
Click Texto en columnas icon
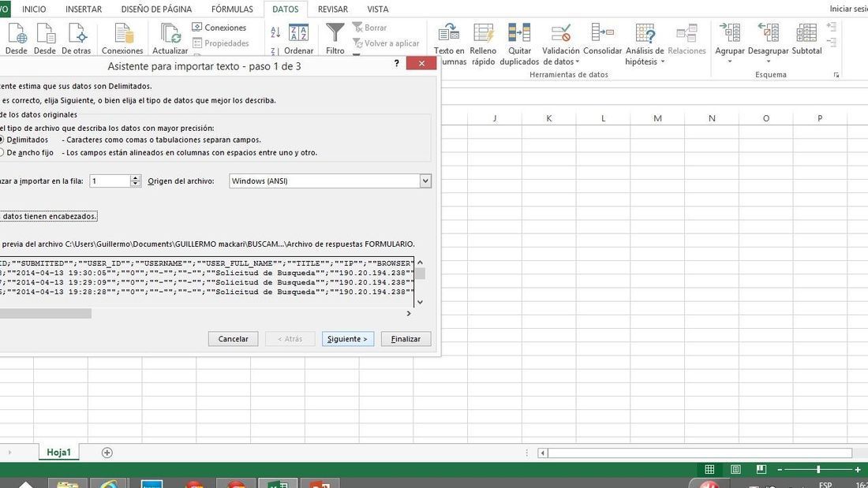point(449,33)
